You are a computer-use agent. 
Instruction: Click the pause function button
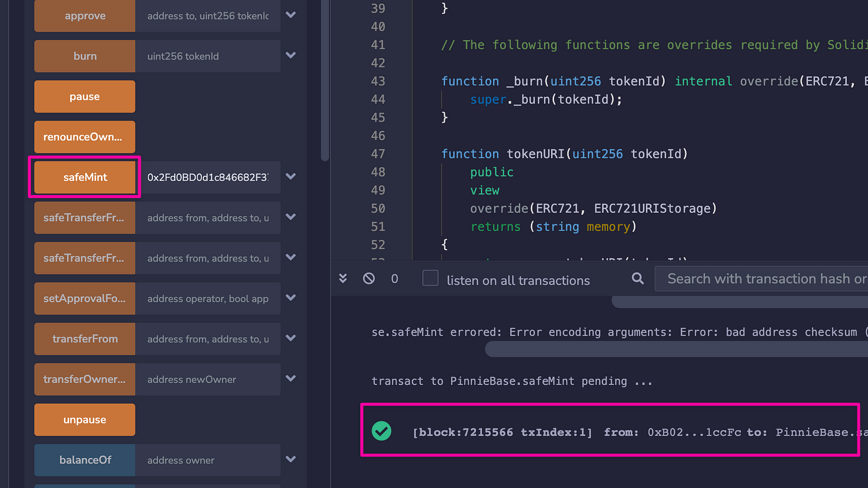pos(85,97)
